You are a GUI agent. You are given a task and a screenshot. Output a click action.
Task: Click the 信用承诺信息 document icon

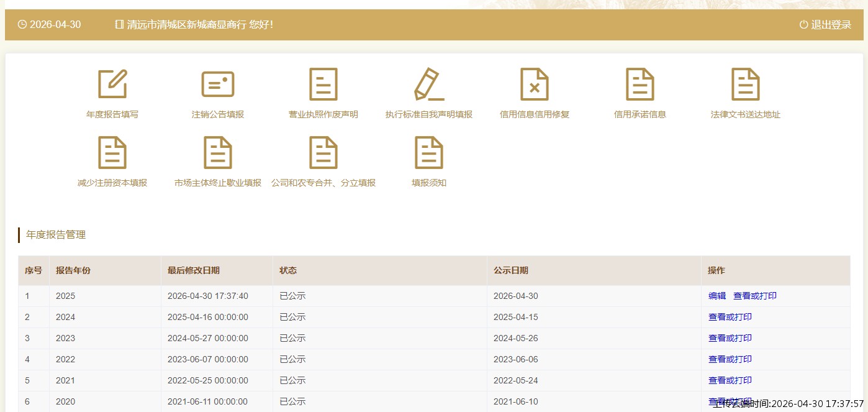pos(640,84)
